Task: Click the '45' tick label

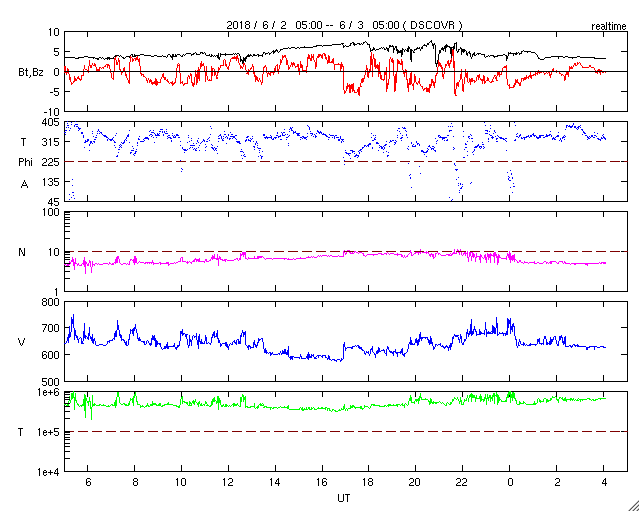Action: (55, 202)
